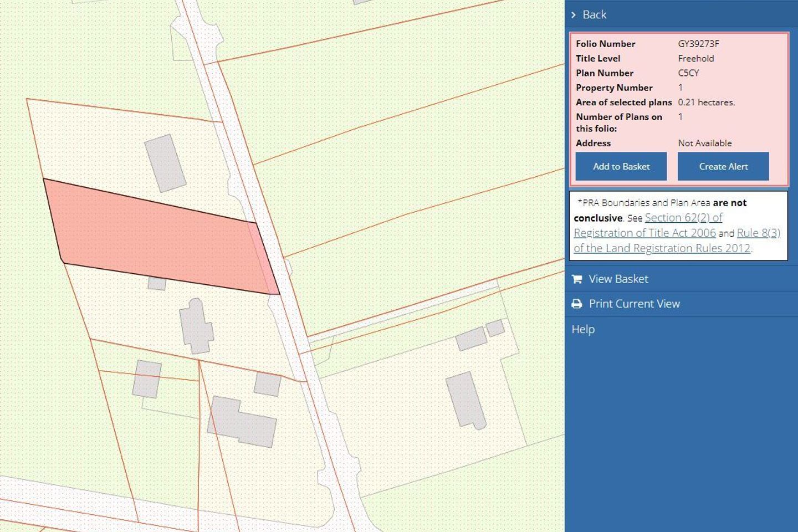Click the Help menu entry
The image size is (798, 532).
(584, 329)
